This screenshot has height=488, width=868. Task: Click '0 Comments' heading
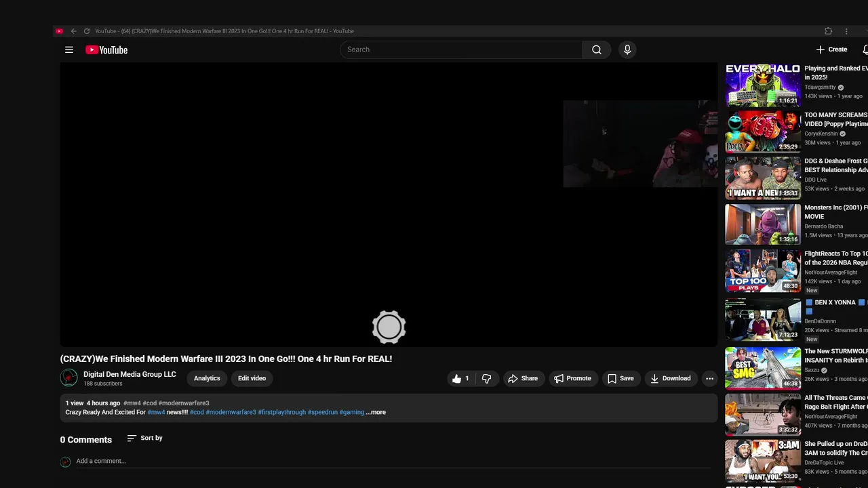pyautogui.click(x=86, y=440)
